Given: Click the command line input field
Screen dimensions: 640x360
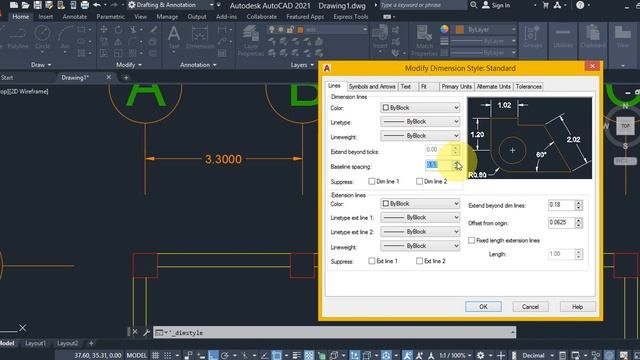Looking at the screenshot, I should [x=334, y=333].
